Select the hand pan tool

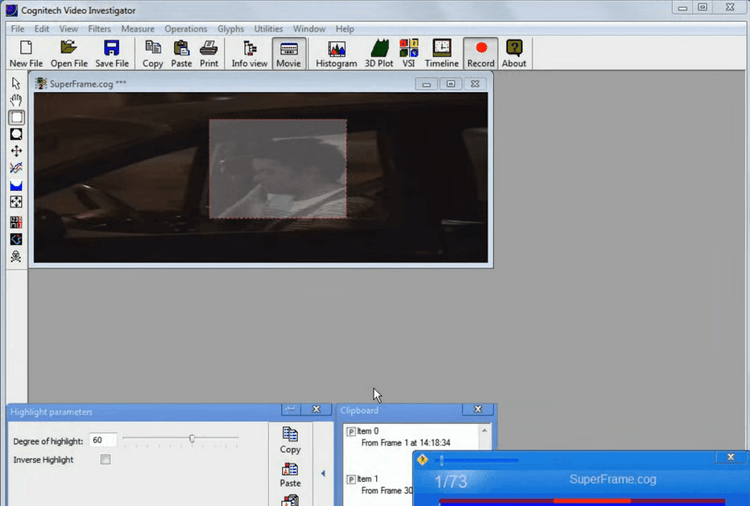pyautogui.click(x=16, y=100)
